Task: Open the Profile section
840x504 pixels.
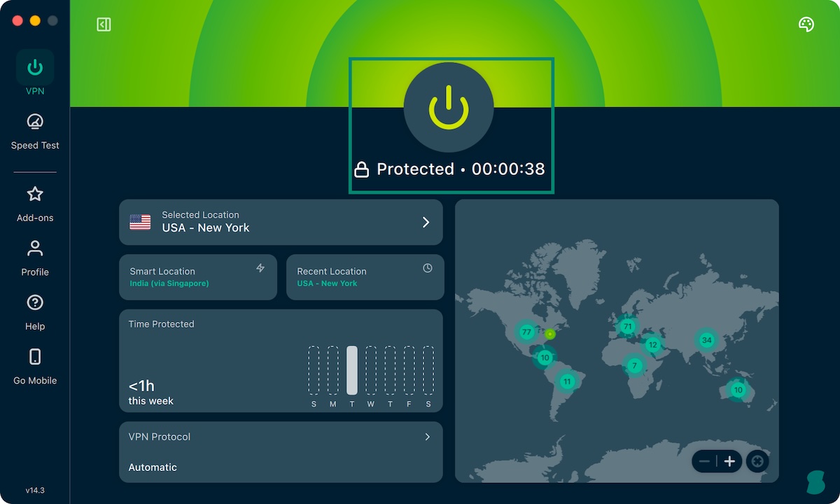Action: click(x=35, y=258)
